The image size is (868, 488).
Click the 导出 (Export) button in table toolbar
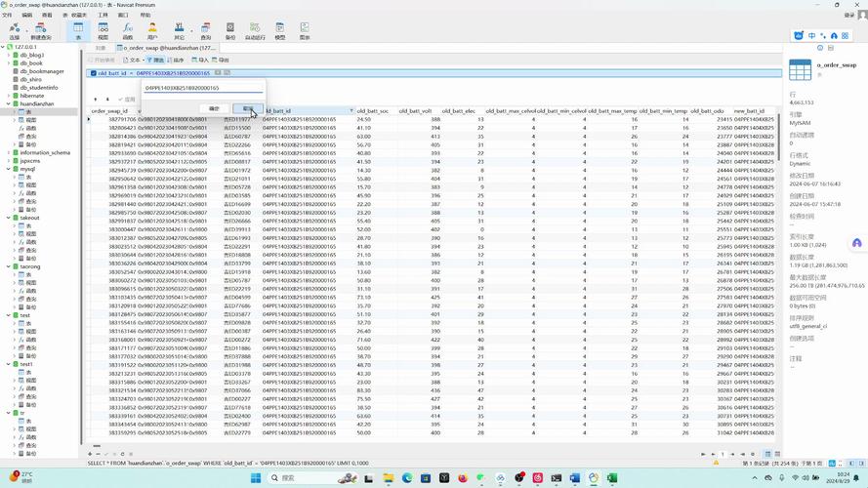[x=222, y=60]
